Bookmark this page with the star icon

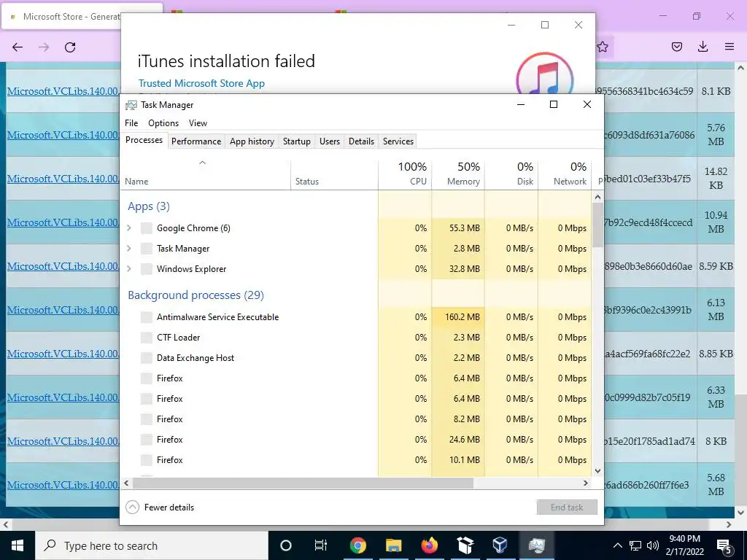603,47
